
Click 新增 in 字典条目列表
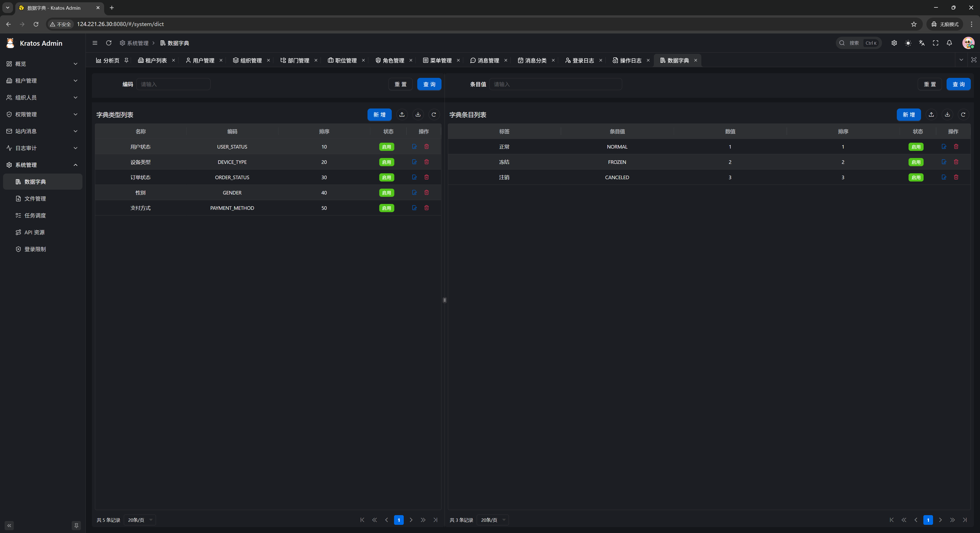click(909, 115)
